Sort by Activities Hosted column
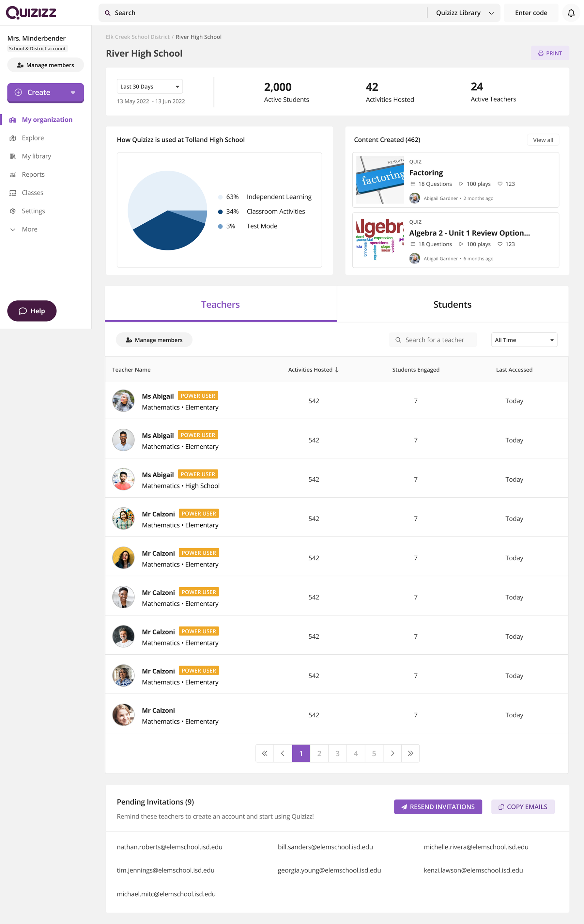The width and height of the screenshot is (584, 924). (313, 370)
